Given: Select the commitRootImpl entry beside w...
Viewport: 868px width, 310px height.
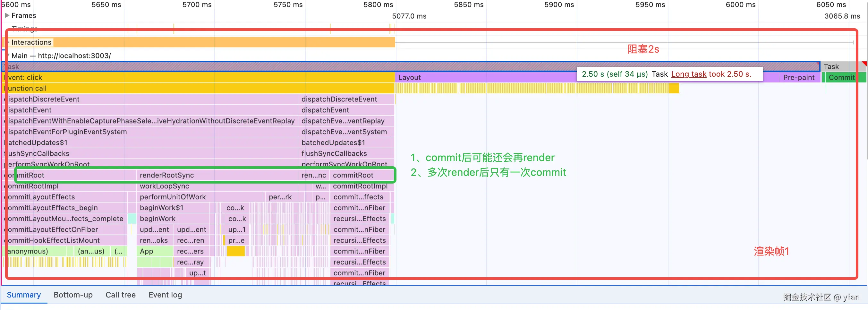Looking at the screenshot, I should tap(360, 186).
